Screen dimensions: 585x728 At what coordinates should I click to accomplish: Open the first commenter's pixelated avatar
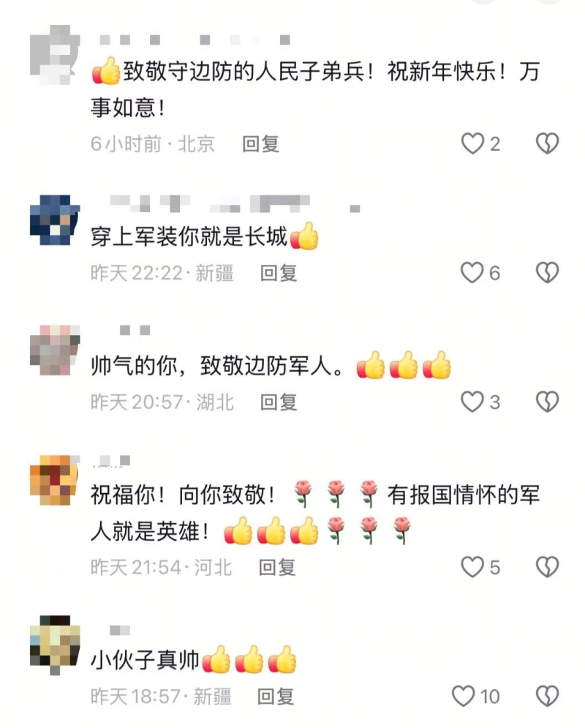point(55,55)
